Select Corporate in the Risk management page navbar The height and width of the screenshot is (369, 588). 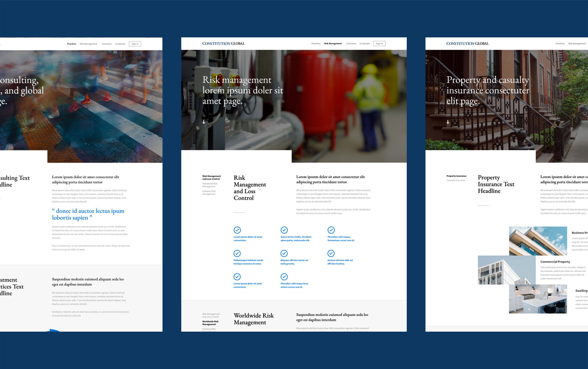[x=364, y=44]
